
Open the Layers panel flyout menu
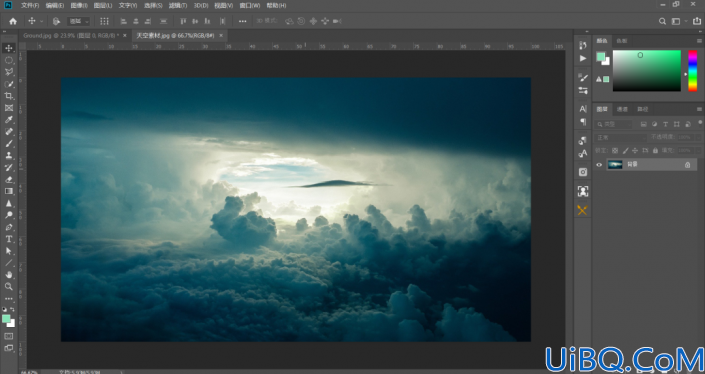[x=699, y=109]
